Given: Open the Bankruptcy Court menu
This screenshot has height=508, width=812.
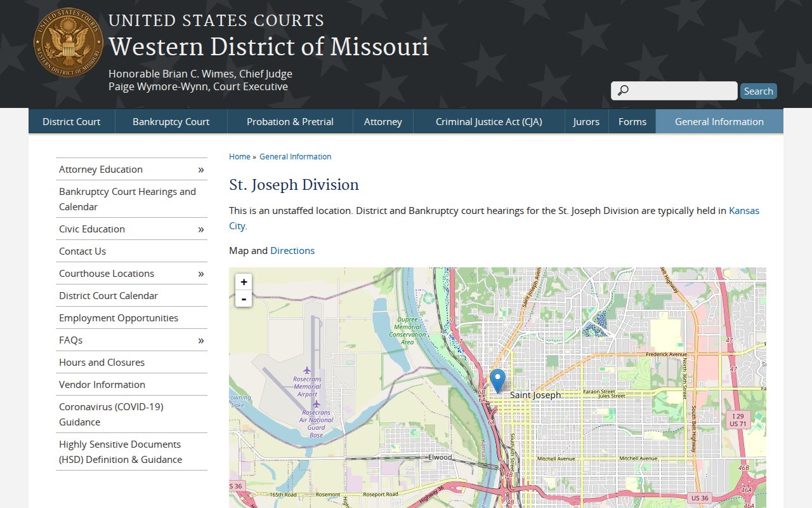Looking at the screenshot, I should tap(171, 121).
